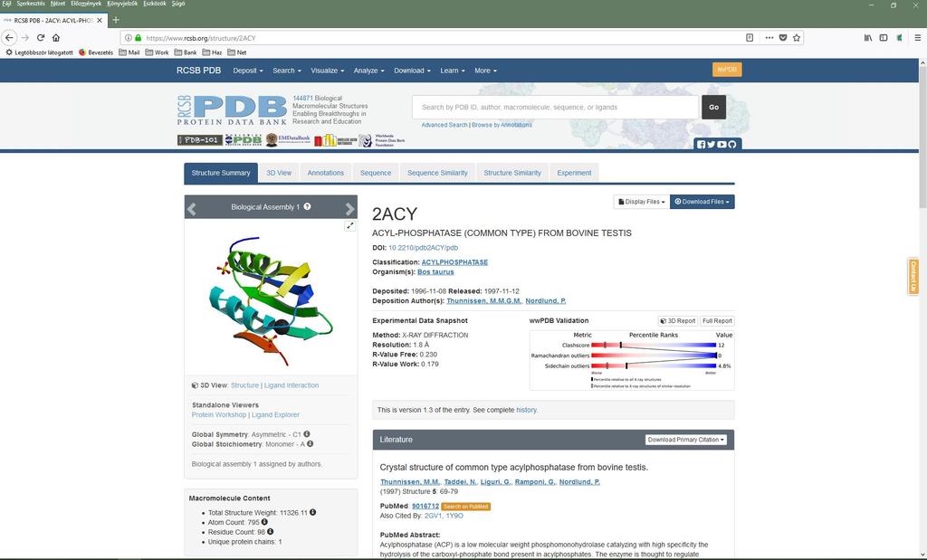Image resolution: width=927 pixels, height=560 pixels.
Task: Save page to Pocket icon
Action: click(x=783, y=38)
